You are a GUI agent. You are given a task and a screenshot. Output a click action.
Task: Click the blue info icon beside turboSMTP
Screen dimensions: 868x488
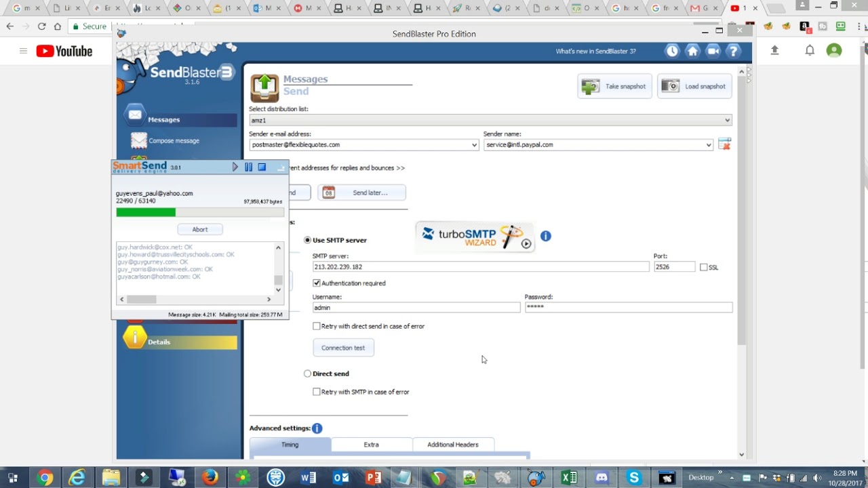[546, 236]
